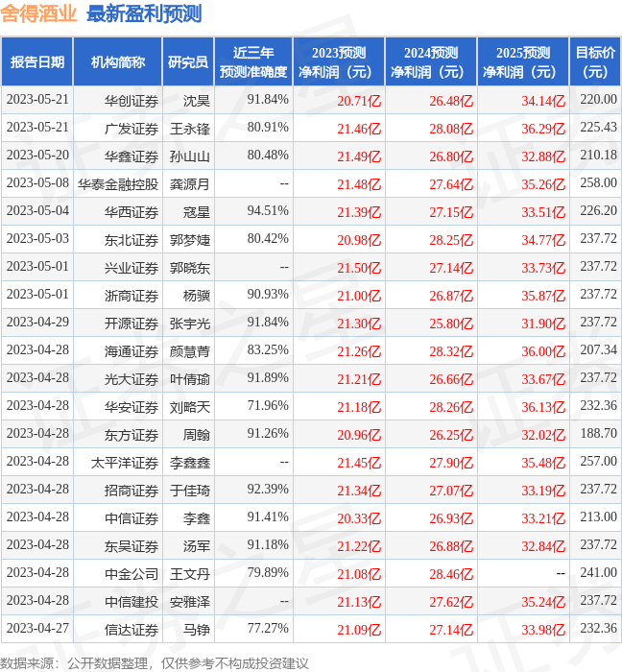
Task: Select the 近三年预测准确度 column header
Action: (x=253, y=62)
